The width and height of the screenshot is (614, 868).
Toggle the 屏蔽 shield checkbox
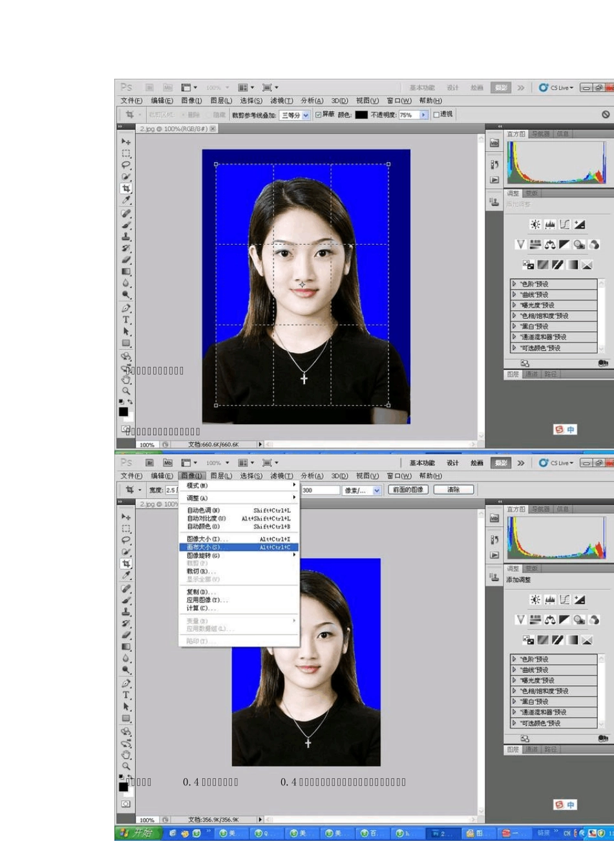click(x=318, y=114)
